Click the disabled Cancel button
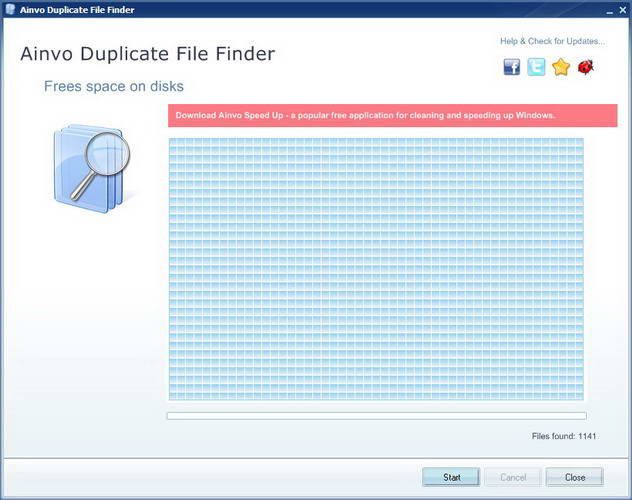Image resolution: width=632 pixels, height=500 pixels. [x=513, y=477]
